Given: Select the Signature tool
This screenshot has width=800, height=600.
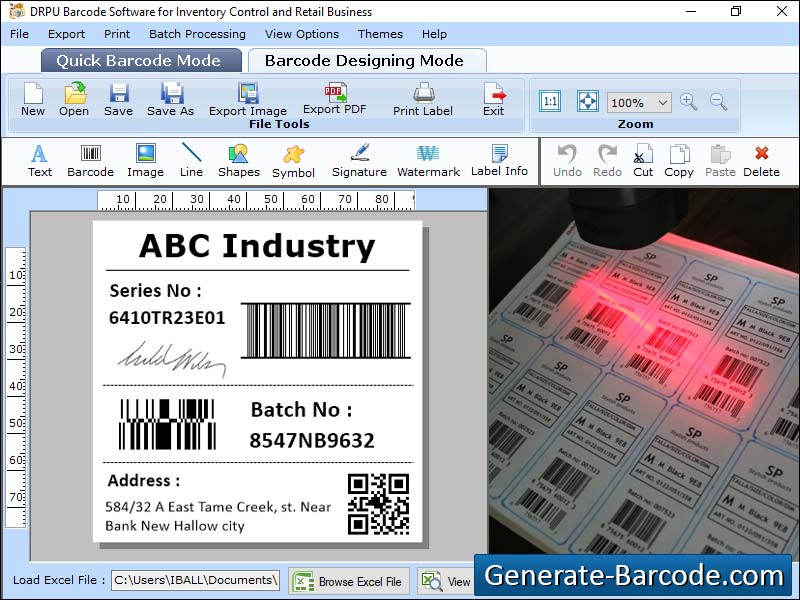Looking at the screenshot, I should [358, 160].
